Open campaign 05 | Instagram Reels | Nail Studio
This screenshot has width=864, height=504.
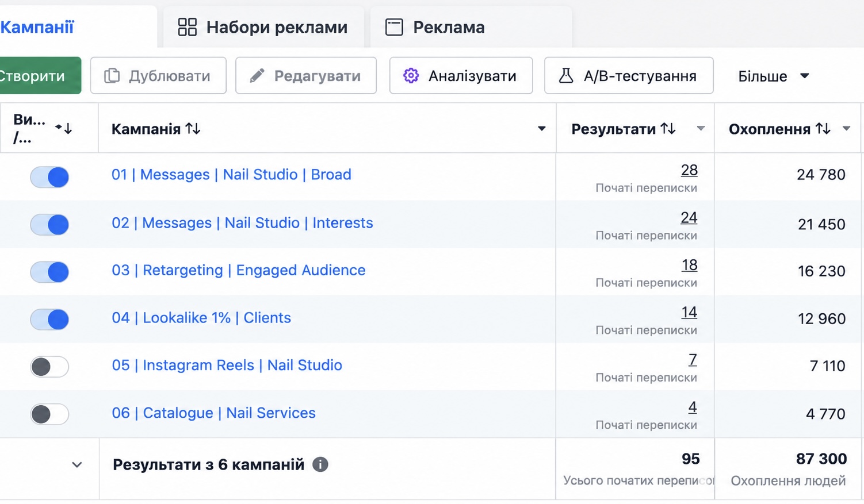coord(227,365)
